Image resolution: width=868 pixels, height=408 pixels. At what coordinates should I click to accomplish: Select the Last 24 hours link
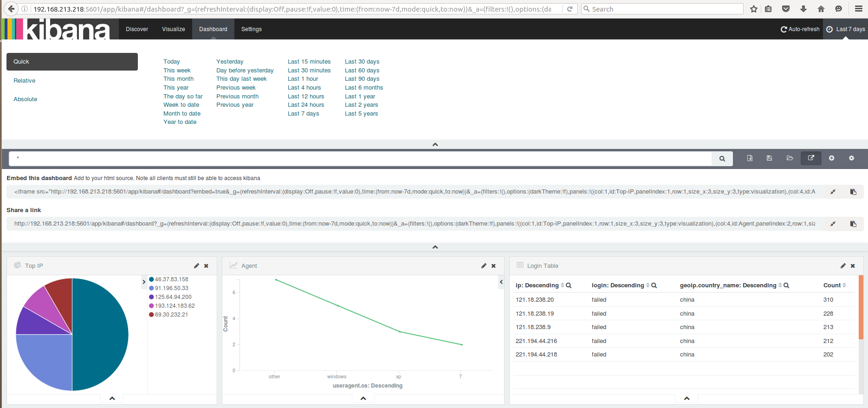click(x=305, y=105)
